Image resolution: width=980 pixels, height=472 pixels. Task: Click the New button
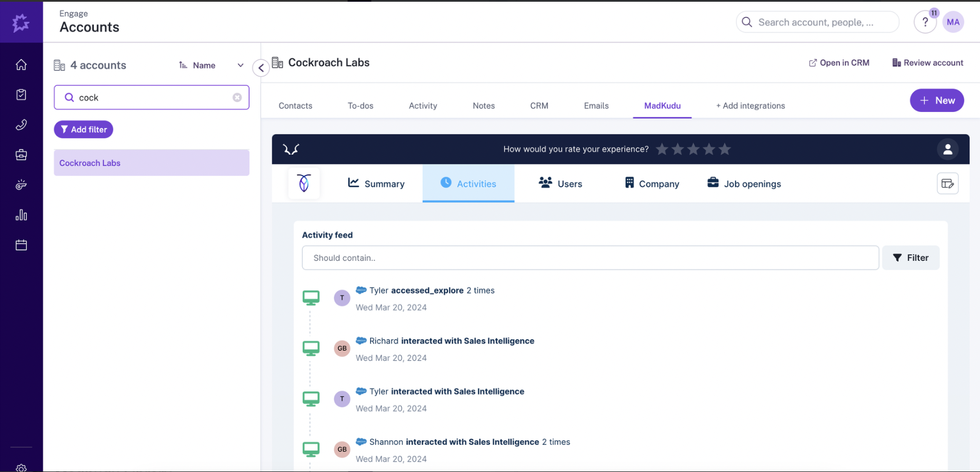click(937, 100)
